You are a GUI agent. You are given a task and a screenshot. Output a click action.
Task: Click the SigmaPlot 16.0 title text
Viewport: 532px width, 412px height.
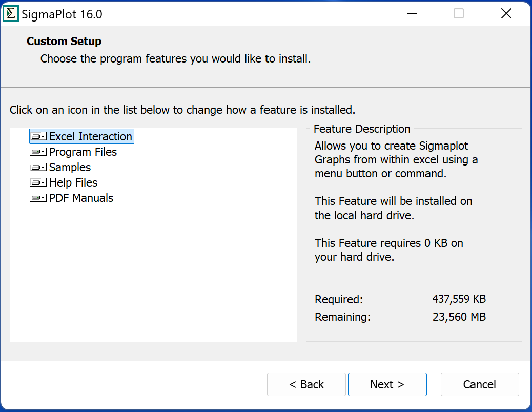[x=62, y=14]
